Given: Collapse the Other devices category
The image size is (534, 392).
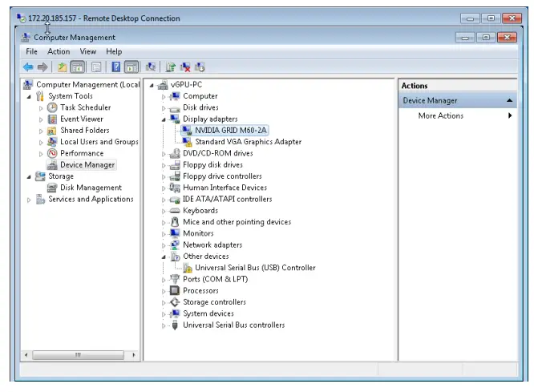Looking at the screenshot, I should pos(164,257).
